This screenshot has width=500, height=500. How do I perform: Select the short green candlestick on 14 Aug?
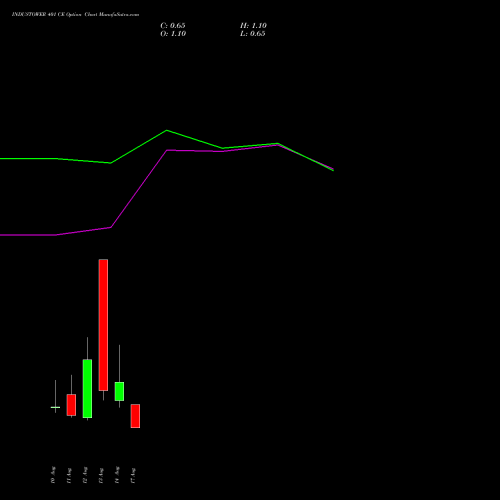(x=119, y=391)
